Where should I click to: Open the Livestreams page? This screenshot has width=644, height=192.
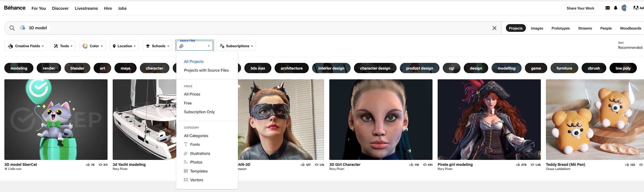point(86,8)
